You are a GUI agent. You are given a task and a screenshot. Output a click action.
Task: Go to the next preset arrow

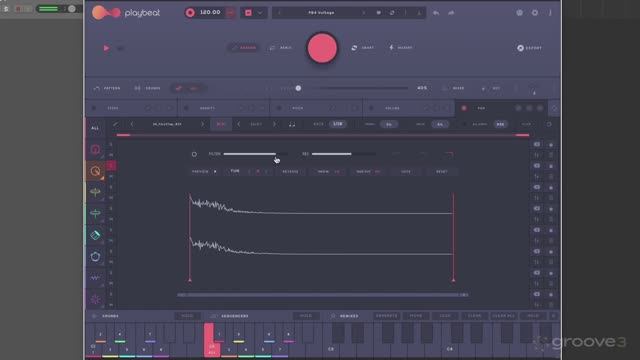click(363, 13)
